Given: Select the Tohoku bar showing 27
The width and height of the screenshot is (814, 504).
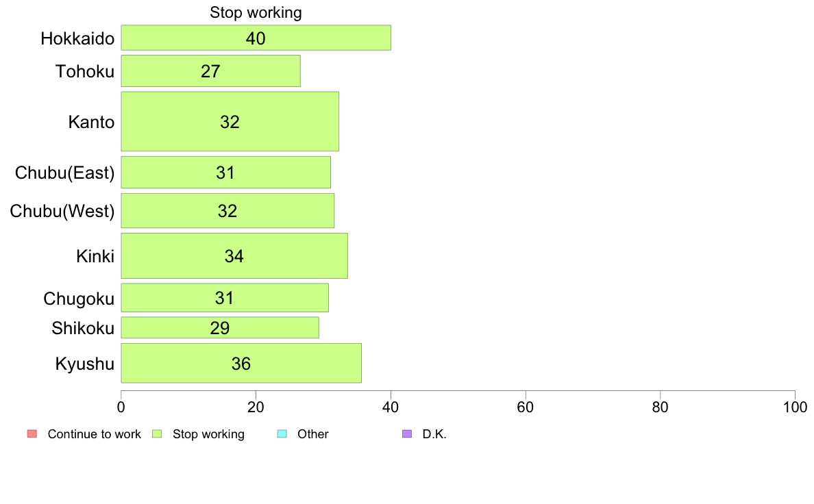Looking at the screenshot, I should pos(211,71).
